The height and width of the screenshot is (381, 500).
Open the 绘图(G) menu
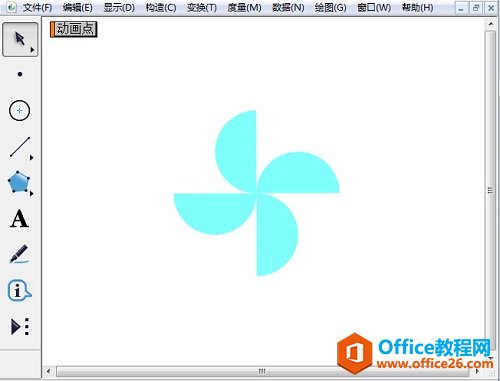(x=330, y=7)
